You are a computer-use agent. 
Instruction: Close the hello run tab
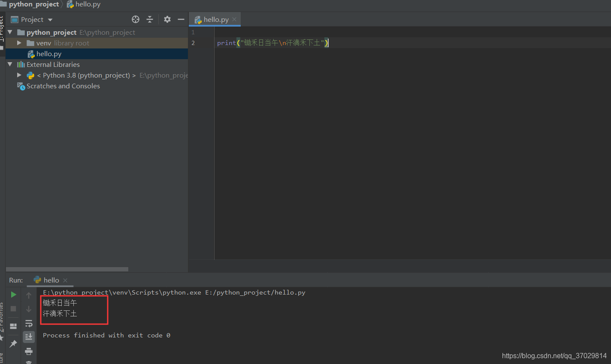coord(65,280)
